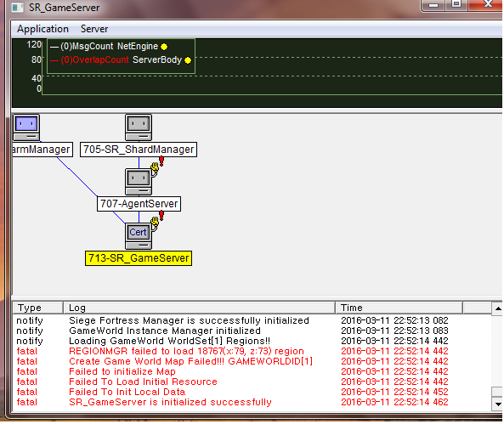This screenshot has width=504, height=424.
Task: Click the red exclamation mark below AgentServer
Action: pyautogui.click(x=161, y=215)
